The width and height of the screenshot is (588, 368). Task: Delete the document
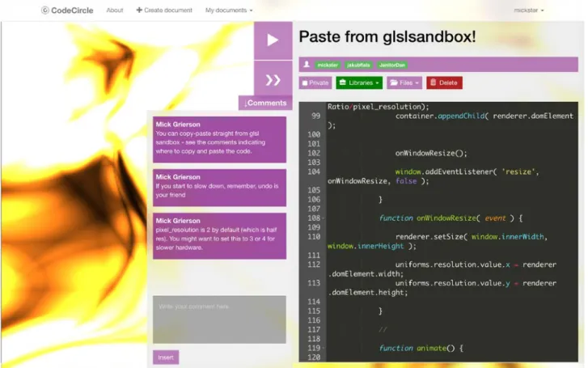tap(444, 82)
